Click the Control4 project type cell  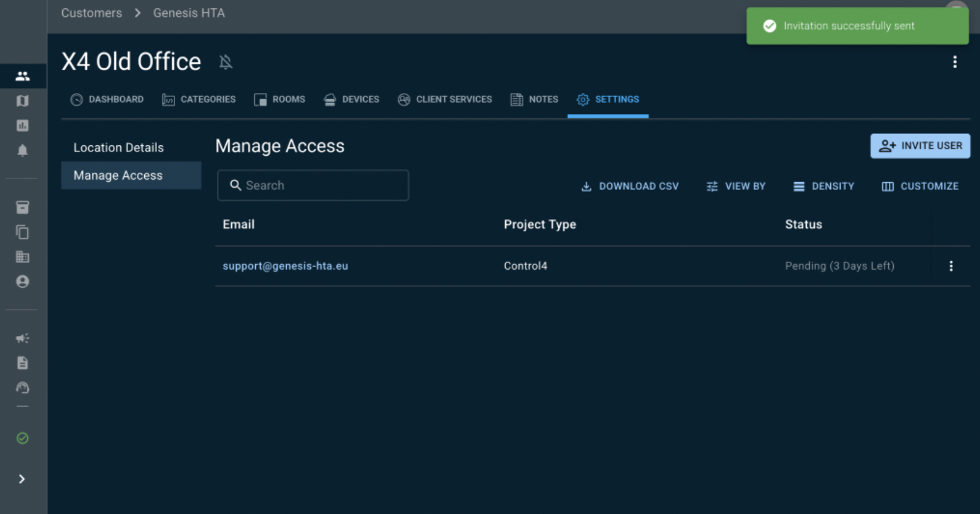[526, 266]
